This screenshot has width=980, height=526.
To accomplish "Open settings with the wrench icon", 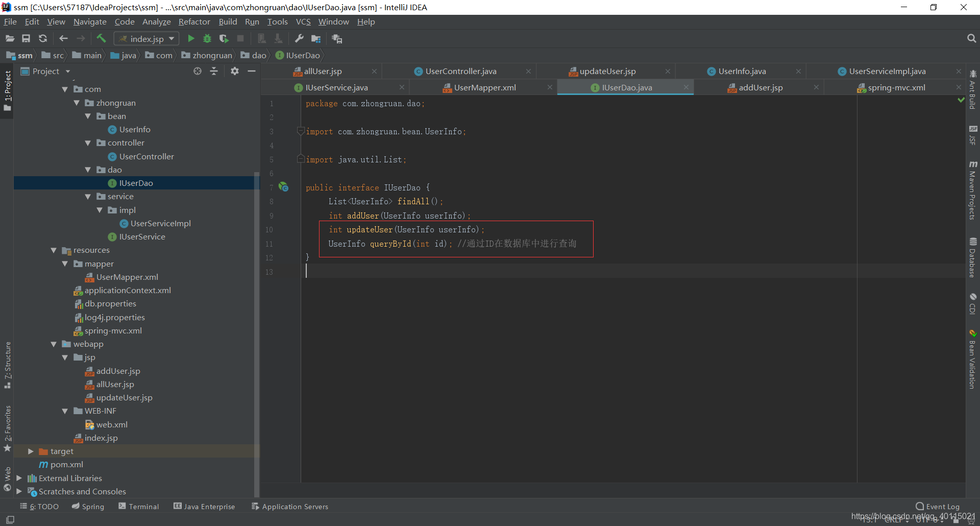I will (x=299, y=39).
